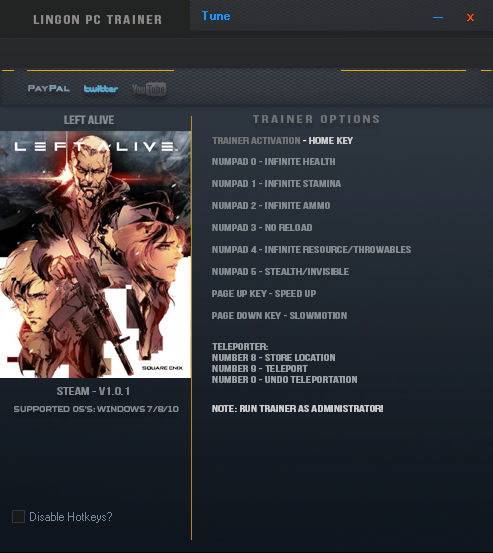Image resolution: width=493 pixels, height=553 pixels.
Task: Click the STEAM - V1.0.1 version label
Action: pyautogui.click(x=93, y=391)
